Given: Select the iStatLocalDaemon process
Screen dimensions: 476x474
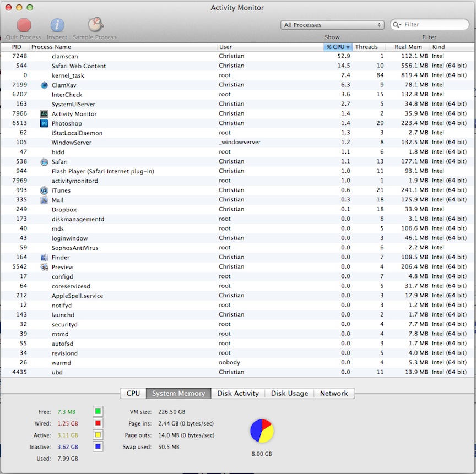Looking at the screenshot, I should point(237,133).
